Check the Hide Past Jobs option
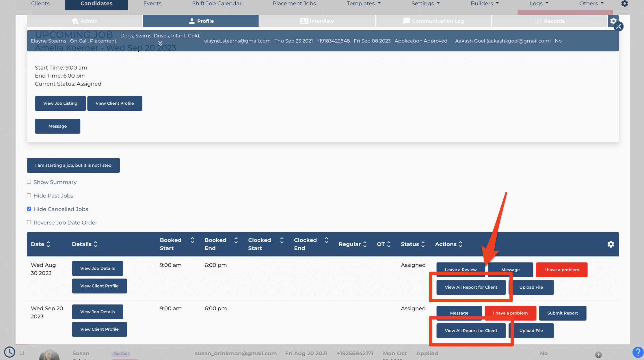This screenshot has width=644, height=360. (x=29, y=195)
